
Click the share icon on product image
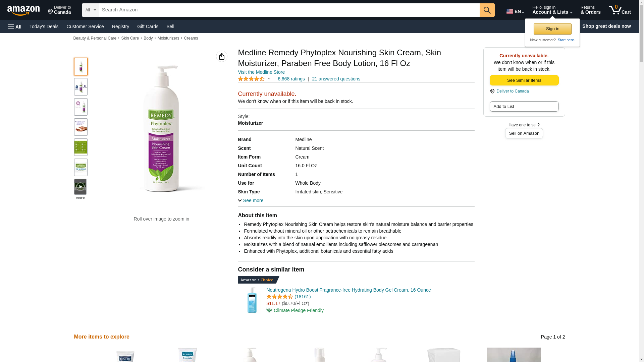tap(222, 56)
